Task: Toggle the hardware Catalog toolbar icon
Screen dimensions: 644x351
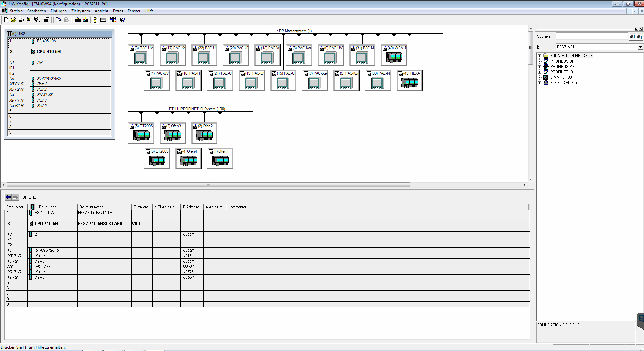Action: coord(96,20)
